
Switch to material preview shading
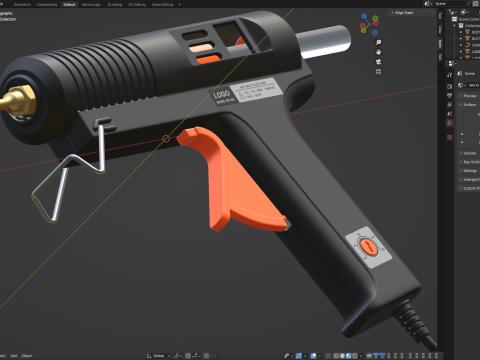tap(348, 356)
